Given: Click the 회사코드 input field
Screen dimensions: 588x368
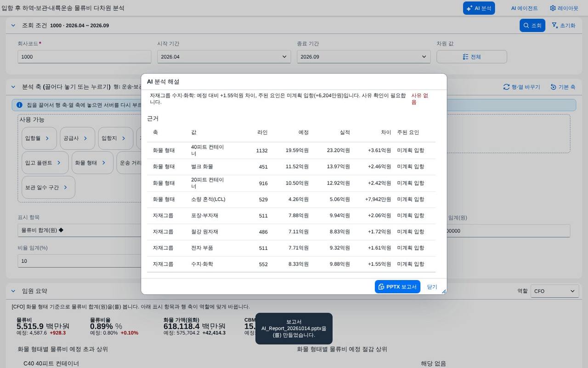Looking at the screenshot, I should click(85, 57).
